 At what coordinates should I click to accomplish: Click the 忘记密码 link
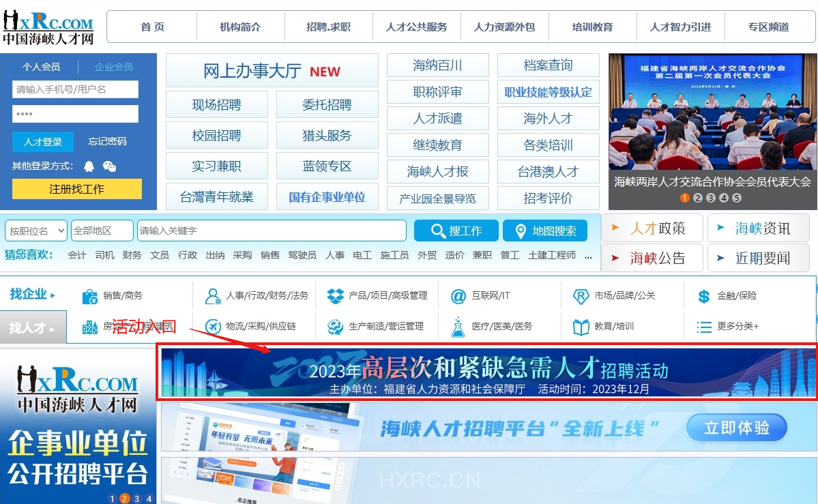107,141
